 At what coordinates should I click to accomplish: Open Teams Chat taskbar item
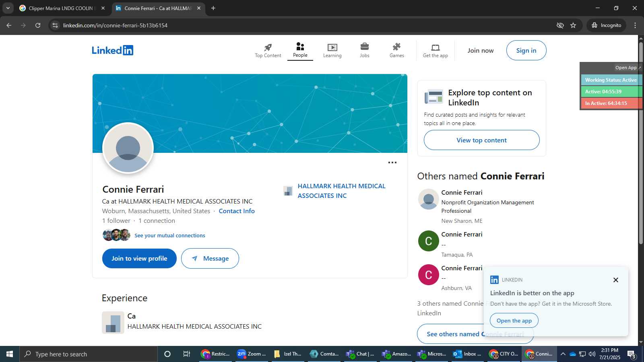tap(360, 354)
